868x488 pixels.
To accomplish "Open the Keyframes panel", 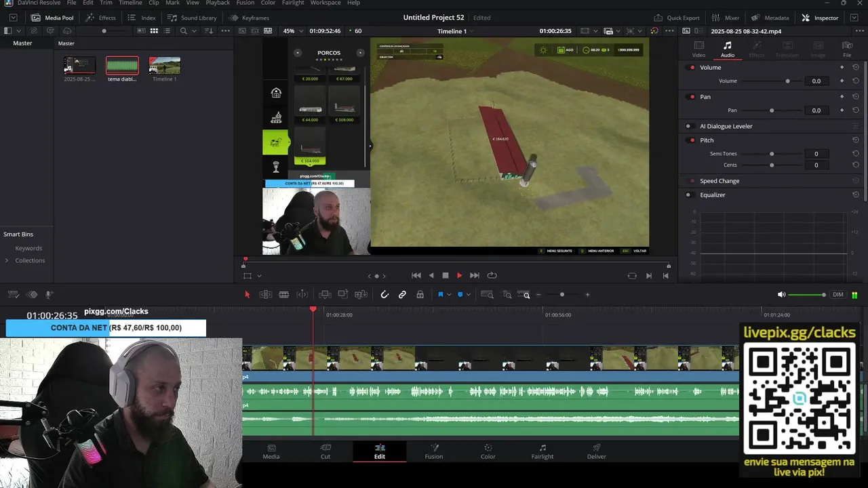I will 249,18.
